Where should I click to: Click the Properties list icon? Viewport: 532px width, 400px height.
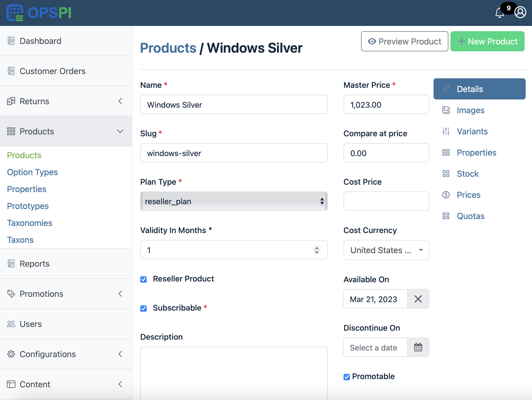point(446,153)
